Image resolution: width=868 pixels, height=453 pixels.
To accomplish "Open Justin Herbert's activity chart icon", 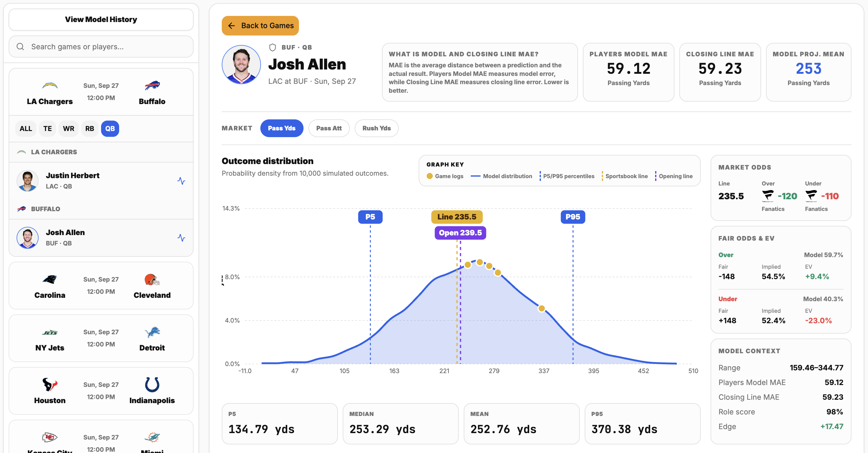I will coord(181,181).
